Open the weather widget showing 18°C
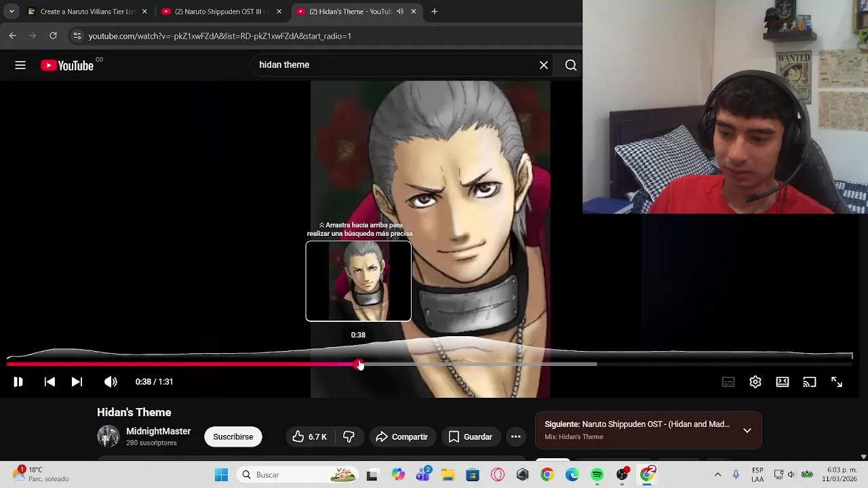This screenshot has width=868, height=488. pyautogui.click(x=39, y=474)
